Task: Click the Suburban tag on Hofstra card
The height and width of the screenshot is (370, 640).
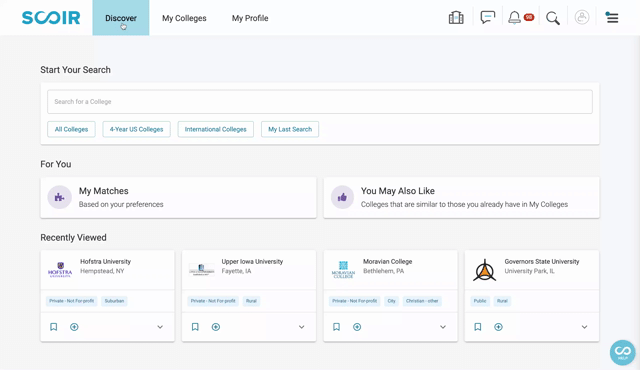Action: pos(114,301)
